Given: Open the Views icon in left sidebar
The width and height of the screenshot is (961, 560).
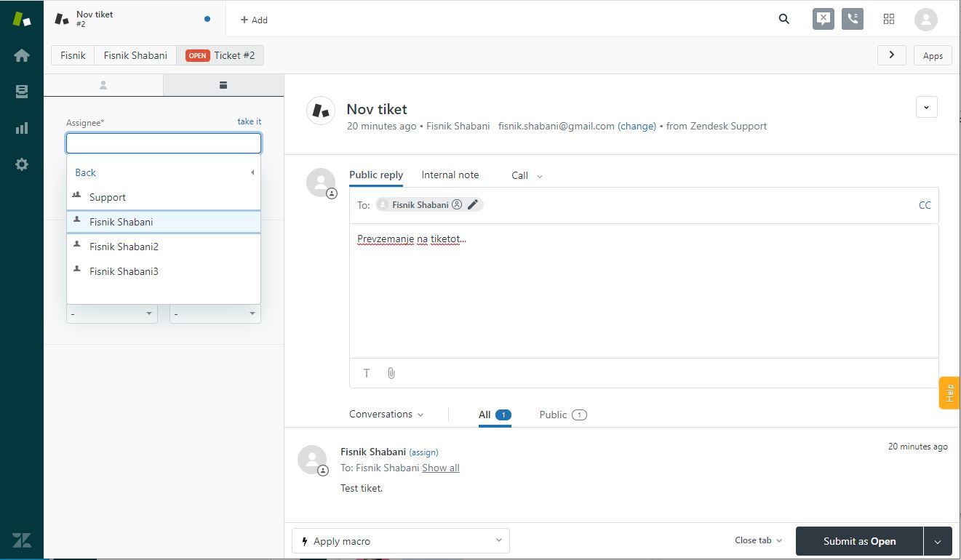Looking at the screenshot, I should click(22, 92).
